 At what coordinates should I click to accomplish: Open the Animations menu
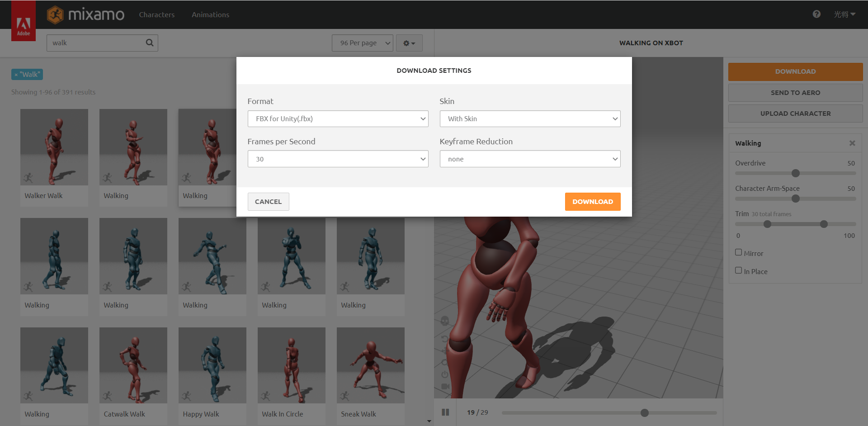[210, 14]
